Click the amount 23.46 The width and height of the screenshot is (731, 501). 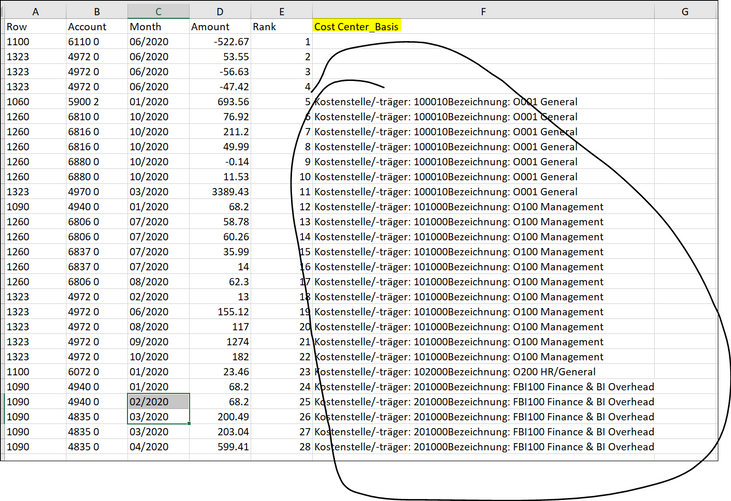coord(220,371)
